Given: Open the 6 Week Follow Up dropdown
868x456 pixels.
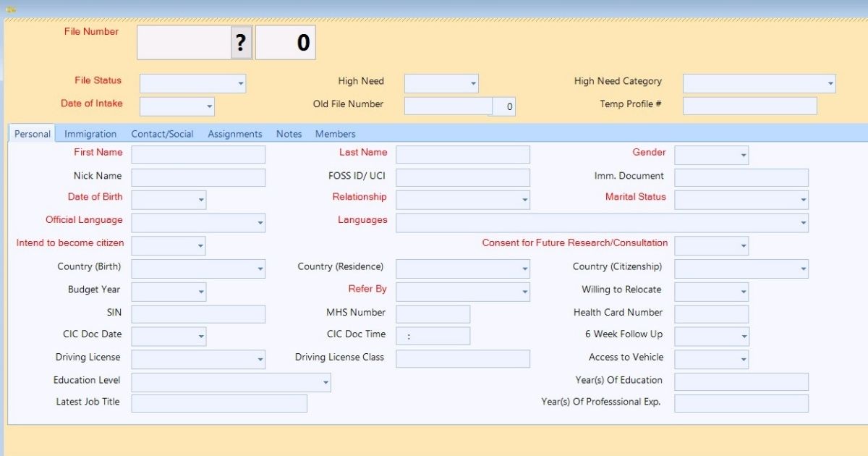Looking at the screenshot, I should tap(742, 336).
